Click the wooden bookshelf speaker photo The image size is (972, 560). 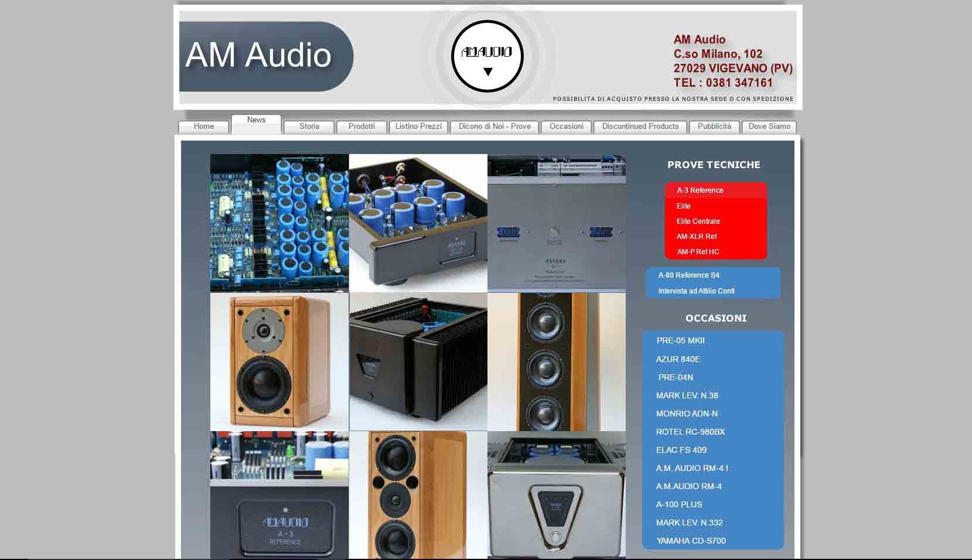click(x=279, y=362)
